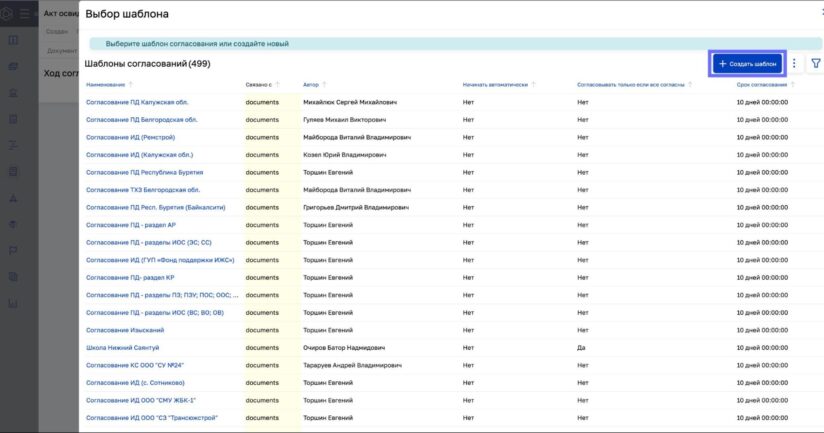Select template Согласование ИД (Ремстрой)

(x=130, y=138)
